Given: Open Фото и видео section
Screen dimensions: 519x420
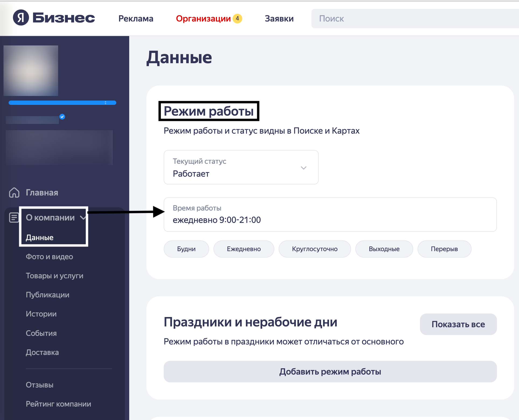Looking at the screenshot, I should coord(49,257).
